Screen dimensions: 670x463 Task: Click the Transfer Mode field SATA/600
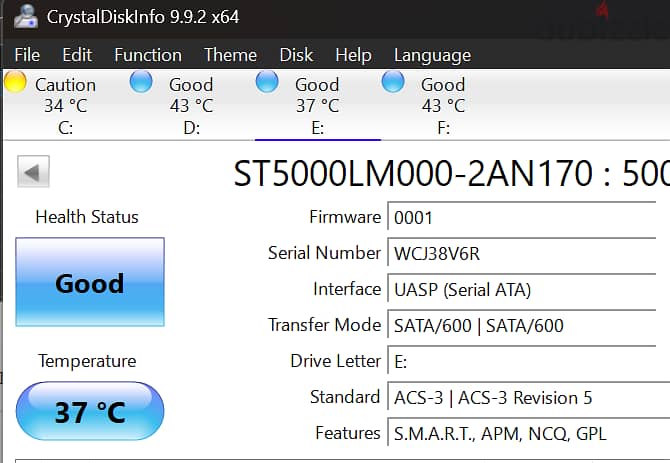(522, 326)
